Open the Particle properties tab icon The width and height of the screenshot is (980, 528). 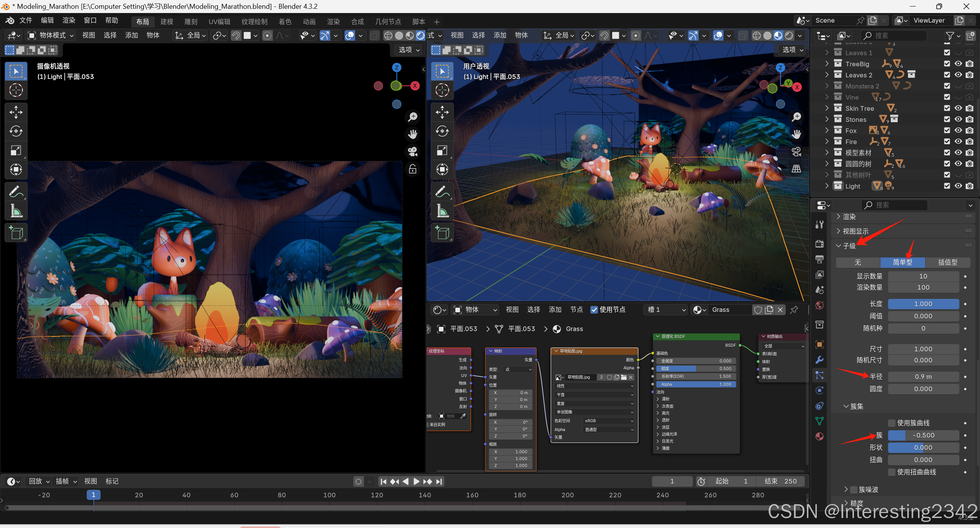pos(820,375)
